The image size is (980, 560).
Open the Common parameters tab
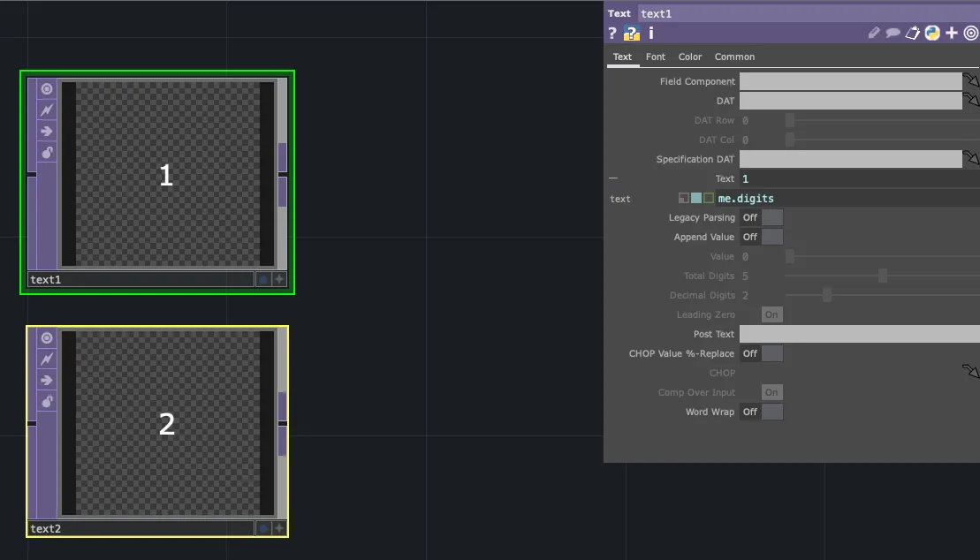(x=734, y=57)
